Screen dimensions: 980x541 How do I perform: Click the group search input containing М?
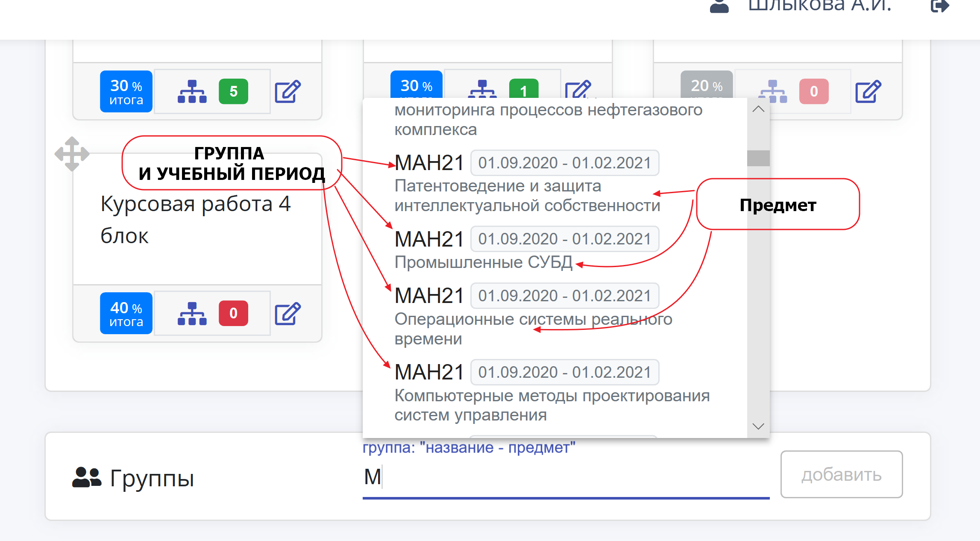tap(566, 477)
